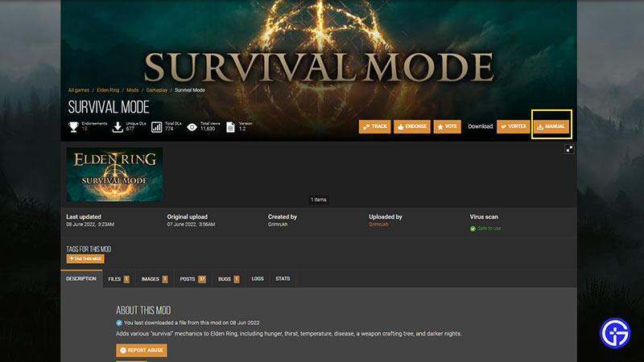Click the total views eye icon
Viewport: 644px width, 362px height.
[x=192, y=127]
